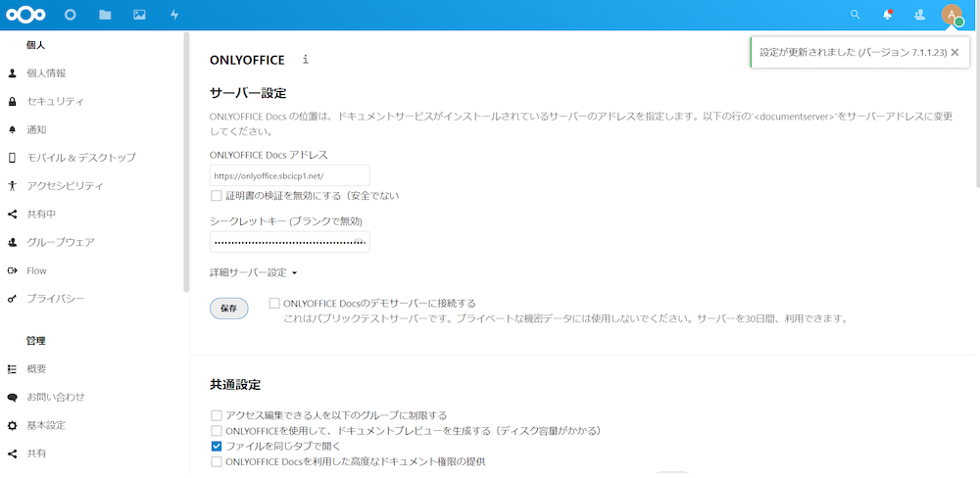Open the contacts menu icon
Viewport: 980px width, 478px height.
[x=919, y=15]
